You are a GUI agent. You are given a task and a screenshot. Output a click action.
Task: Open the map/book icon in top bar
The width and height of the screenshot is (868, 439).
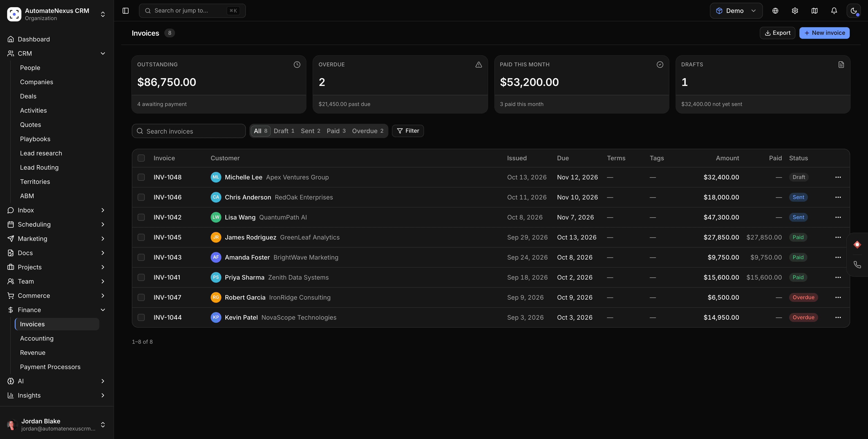814,11
